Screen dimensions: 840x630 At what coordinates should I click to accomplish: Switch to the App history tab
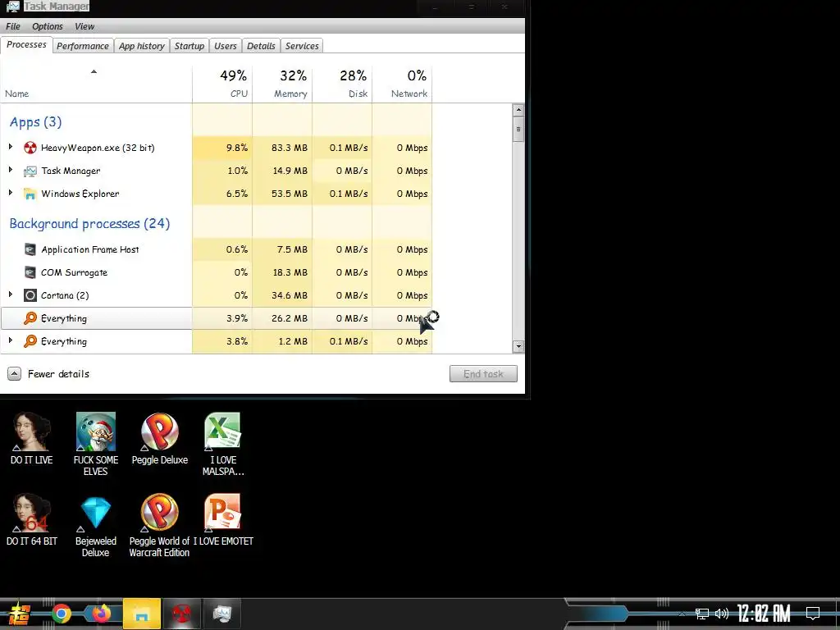141,46
